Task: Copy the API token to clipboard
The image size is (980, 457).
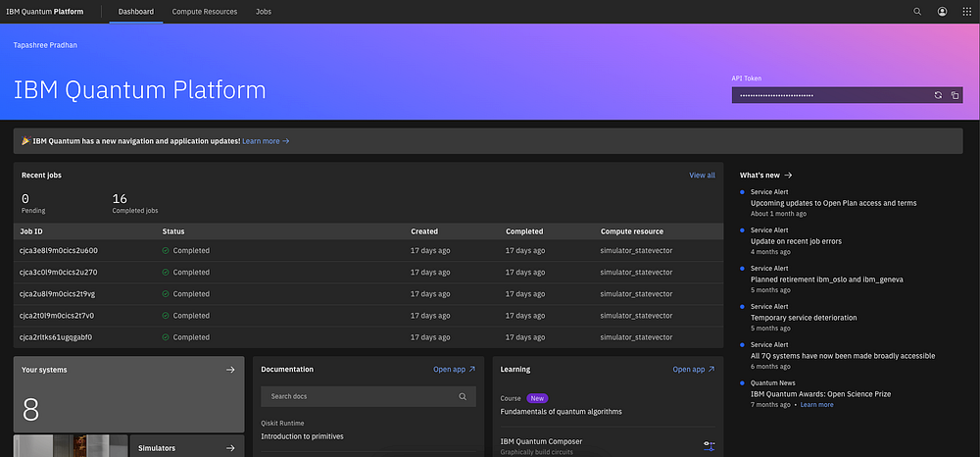Action: point(955,95)
